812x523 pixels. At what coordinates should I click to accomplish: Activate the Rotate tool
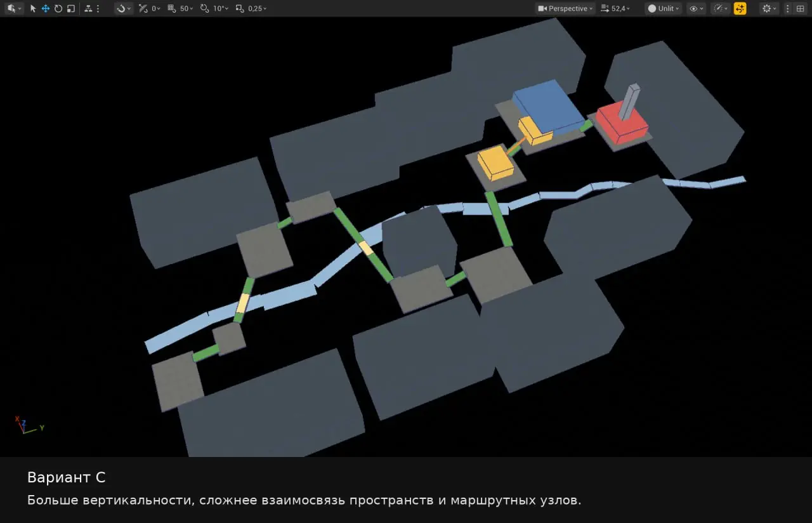(58, 9)
